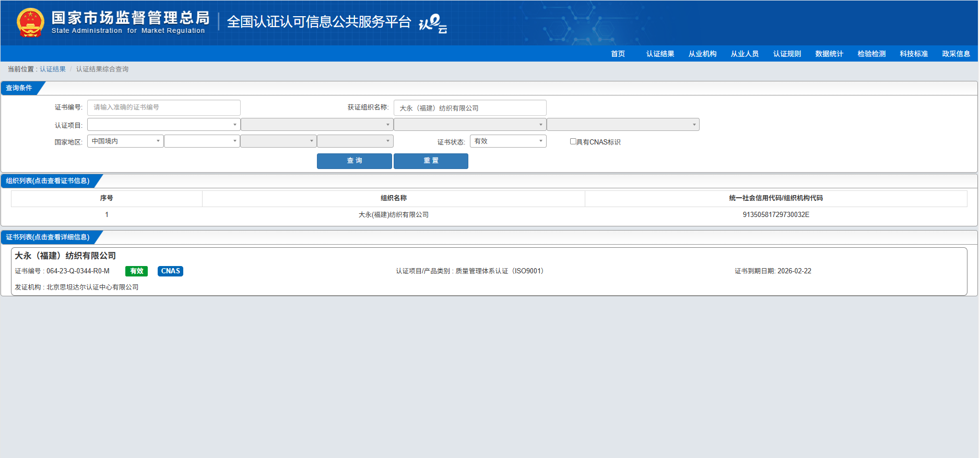Open the fourth 认证项目 dropdown
Screen dimensions: 980x458
click(623, 125)
